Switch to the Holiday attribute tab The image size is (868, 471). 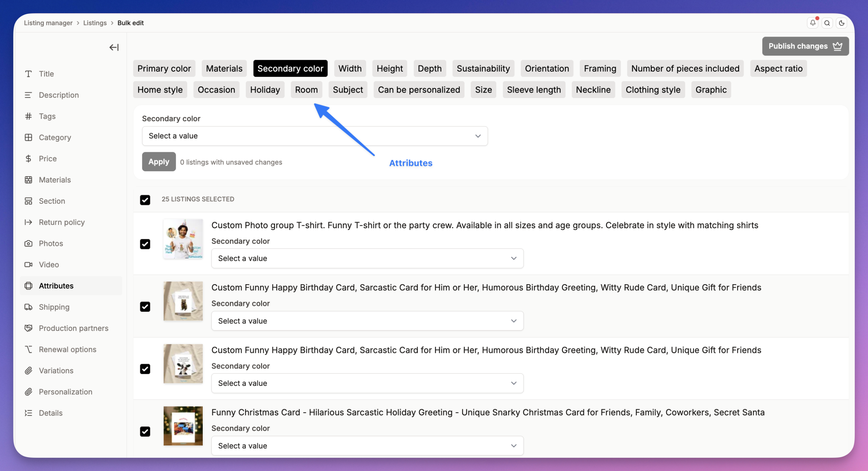265,90
